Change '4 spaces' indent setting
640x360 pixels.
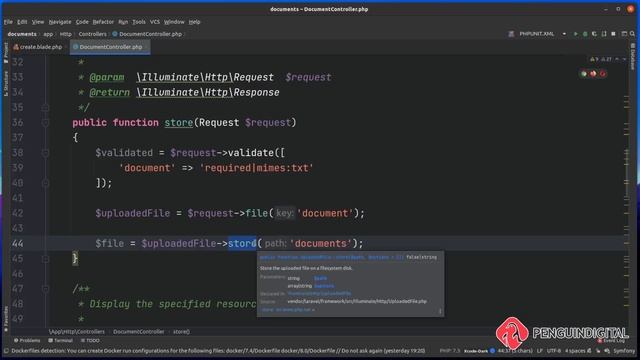click(x=575, y=351)
